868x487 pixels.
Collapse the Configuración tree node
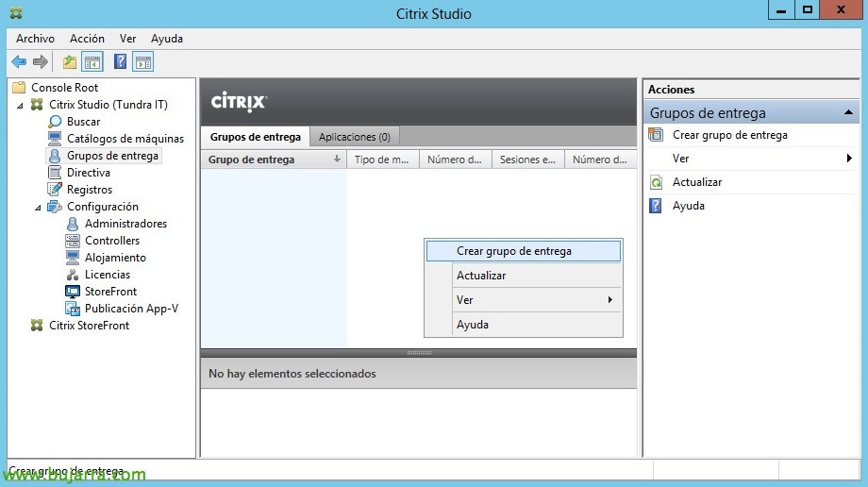[38, 208]
